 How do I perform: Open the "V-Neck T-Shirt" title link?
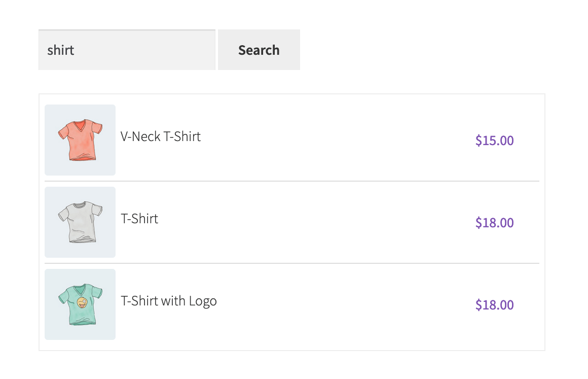coord(161,136)
